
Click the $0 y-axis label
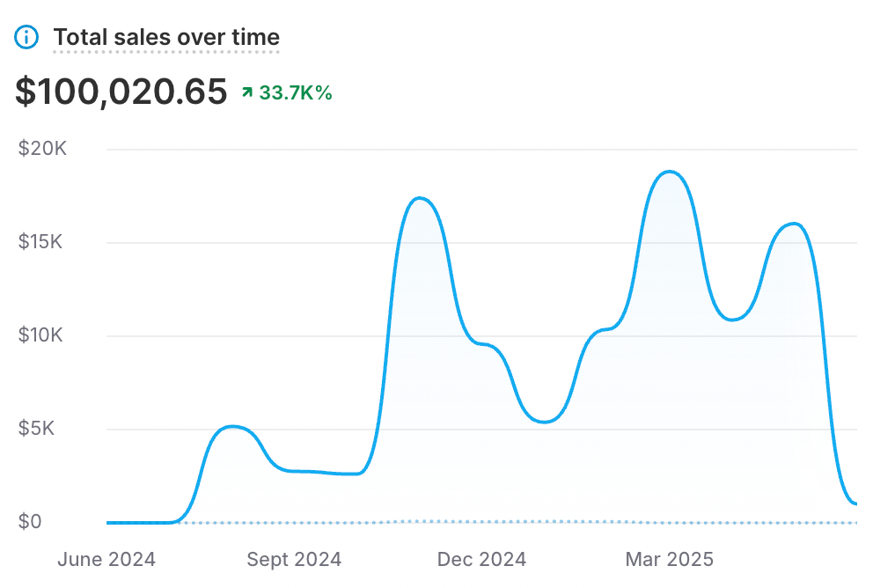pyautogui.click(x=30, y=522)
